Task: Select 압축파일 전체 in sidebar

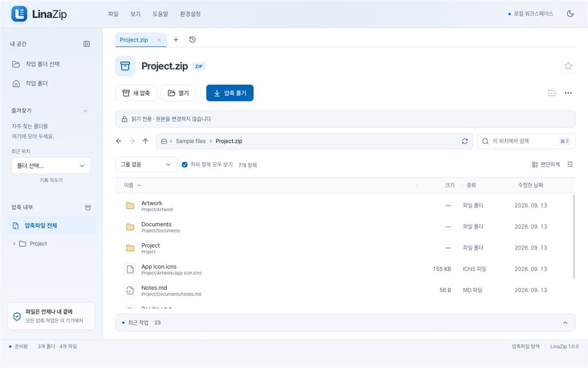Action: pyautogui.click(x=51, y=225)
